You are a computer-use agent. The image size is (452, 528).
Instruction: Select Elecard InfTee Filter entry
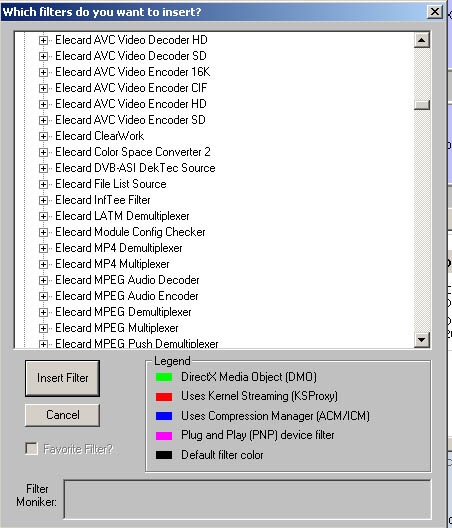coord(103,200)
